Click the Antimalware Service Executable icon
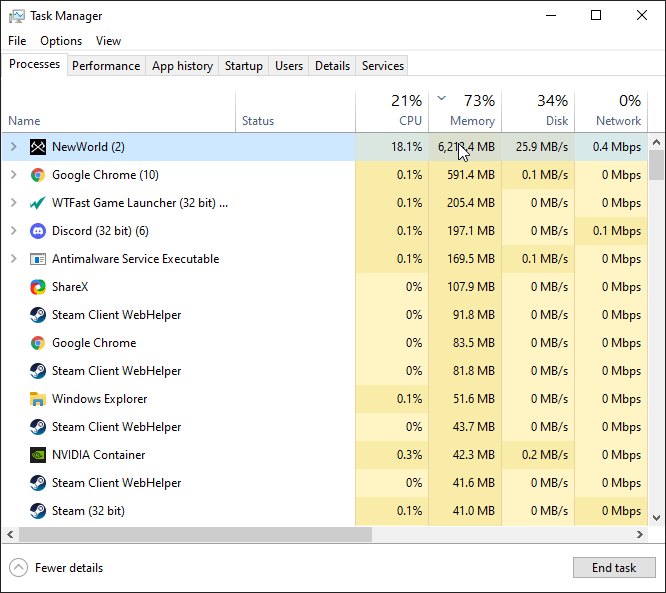Image resolution: width=666 pixels, height=593 pixels. point(38,259)
